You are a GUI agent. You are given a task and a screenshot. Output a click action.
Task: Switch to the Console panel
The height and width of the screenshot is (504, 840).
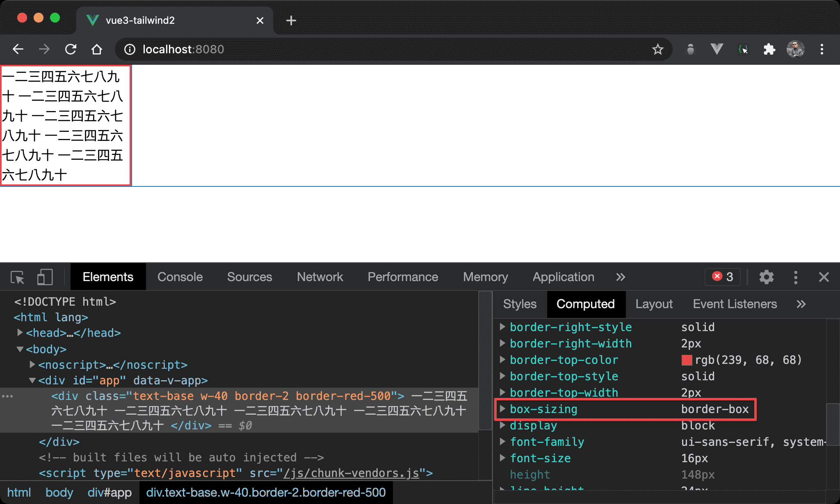click(180, 277)
